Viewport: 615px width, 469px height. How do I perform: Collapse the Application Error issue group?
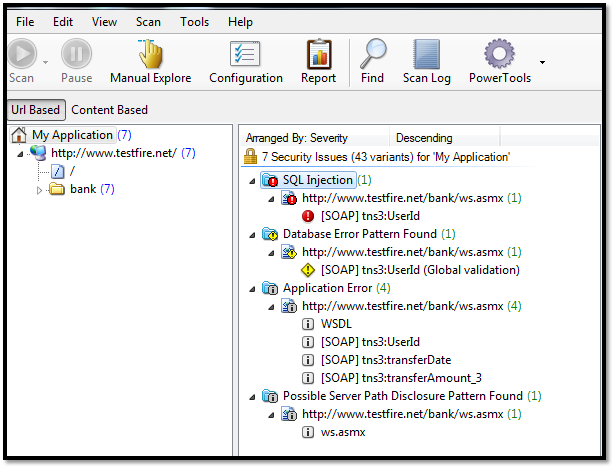pyautogui.click(x=250, y=289)
